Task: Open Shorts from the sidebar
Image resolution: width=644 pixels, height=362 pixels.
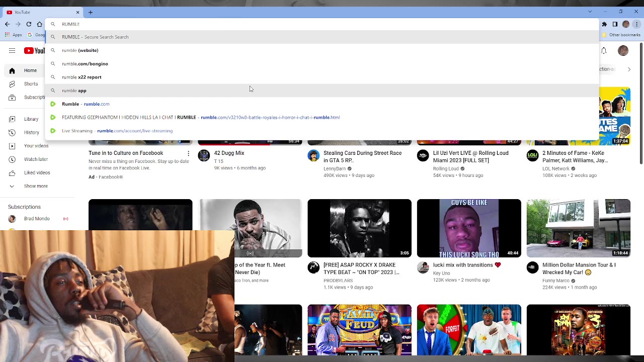Action: point(23,84)
